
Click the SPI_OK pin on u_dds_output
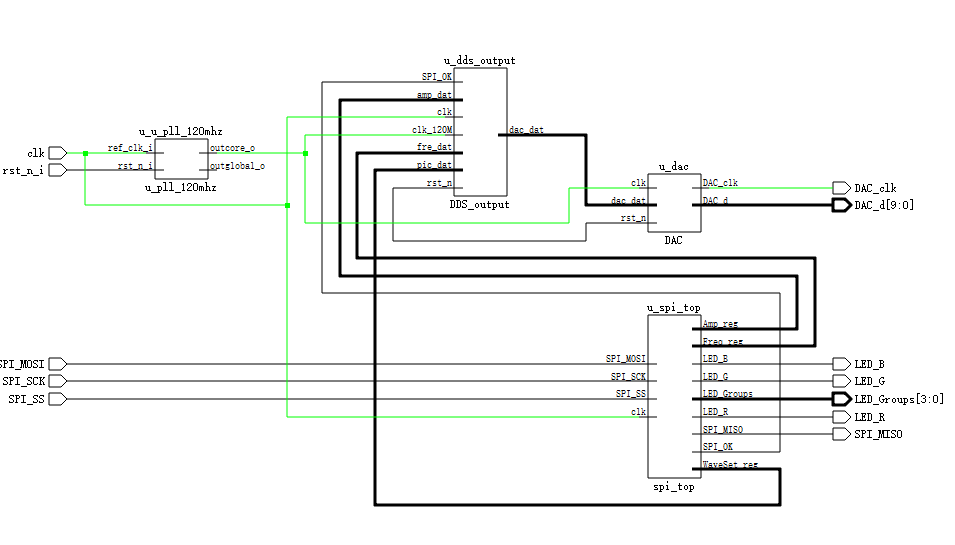click(437, 77)
